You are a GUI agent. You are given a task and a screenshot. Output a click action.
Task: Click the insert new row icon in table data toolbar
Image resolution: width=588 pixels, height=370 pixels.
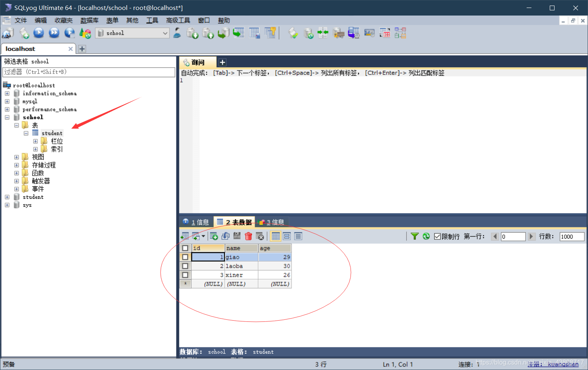click(214, 236)
